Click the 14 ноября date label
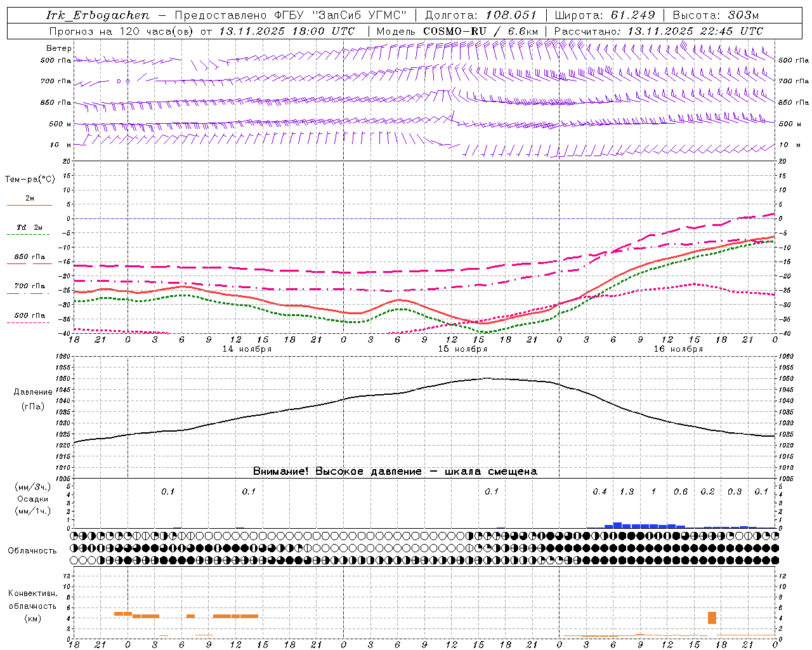The height and width of the screenshot is (650, 812). [x=247, y=349]
